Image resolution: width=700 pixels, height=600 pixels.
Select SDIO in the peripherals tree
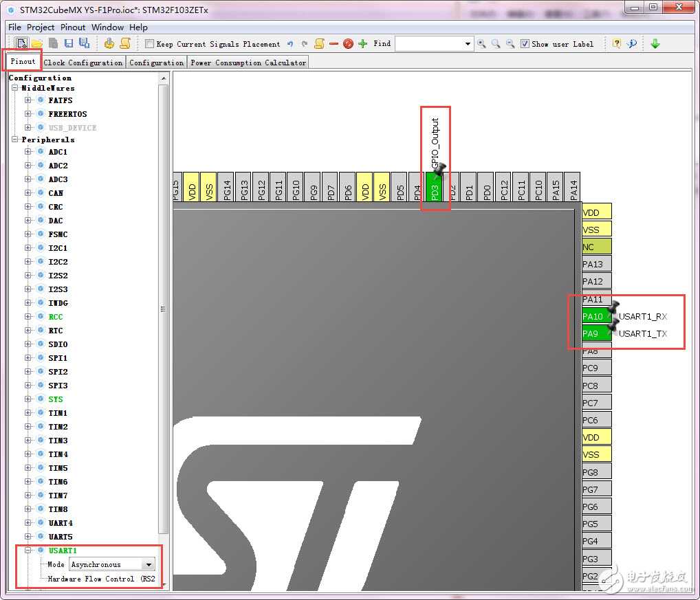click(x=58, y=344)
